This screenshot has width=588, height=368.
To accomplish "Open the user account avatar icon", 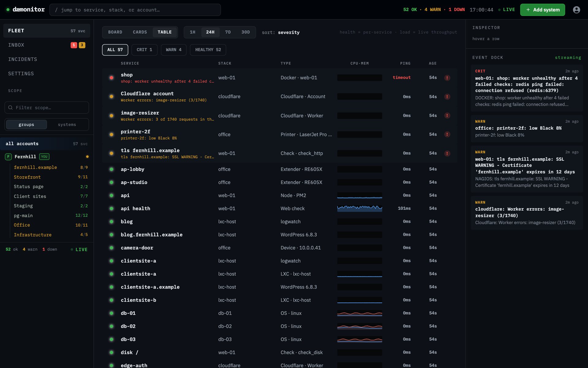I will [576, 10].
